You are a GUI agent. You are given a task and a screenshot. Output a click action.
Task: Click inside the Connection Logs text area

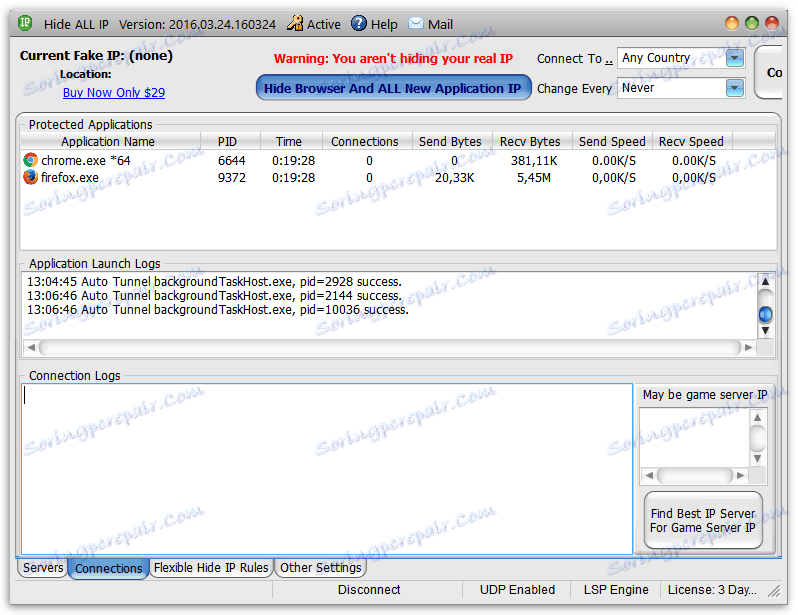327,469
